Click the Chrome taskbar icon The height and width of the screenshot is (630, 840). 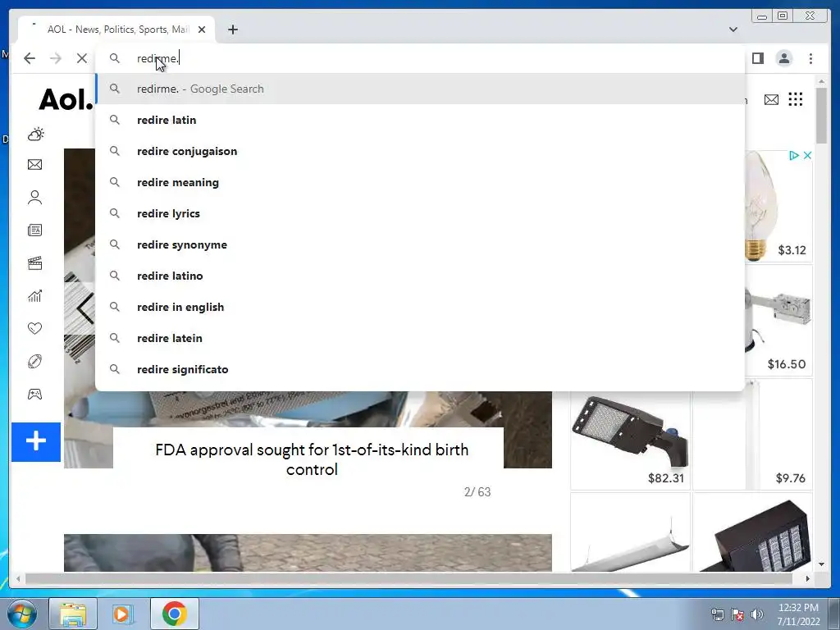(x=174, y=614)
